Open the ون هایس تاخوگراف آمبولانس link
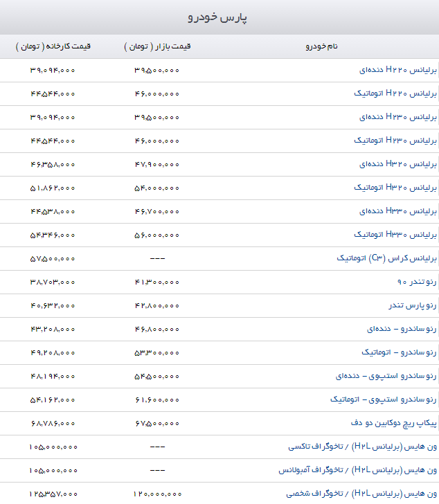 tap(358, 470)
